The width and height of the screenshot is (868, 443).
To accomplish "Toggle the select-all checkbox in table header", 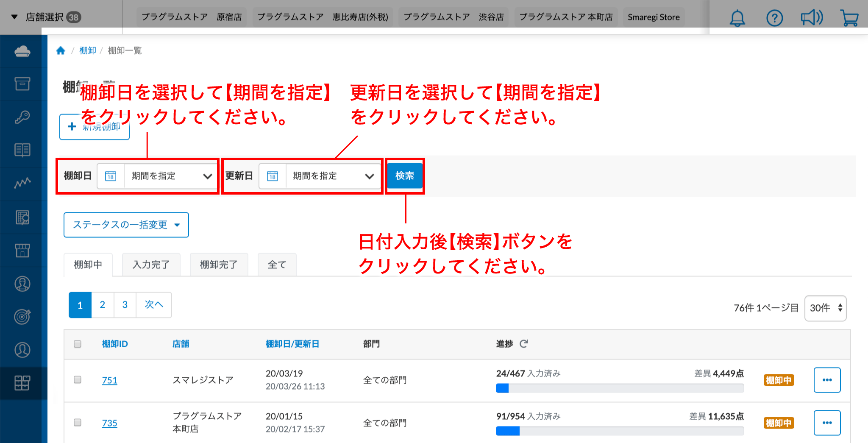I will click(x=78, y=344).
